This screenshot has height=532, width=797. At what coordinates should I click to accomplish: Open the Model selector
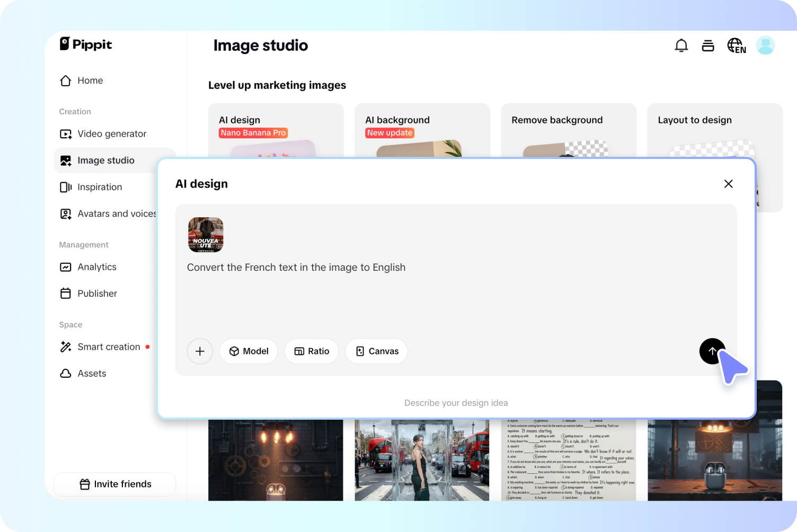pyautogui.click(x=249, y=351)
